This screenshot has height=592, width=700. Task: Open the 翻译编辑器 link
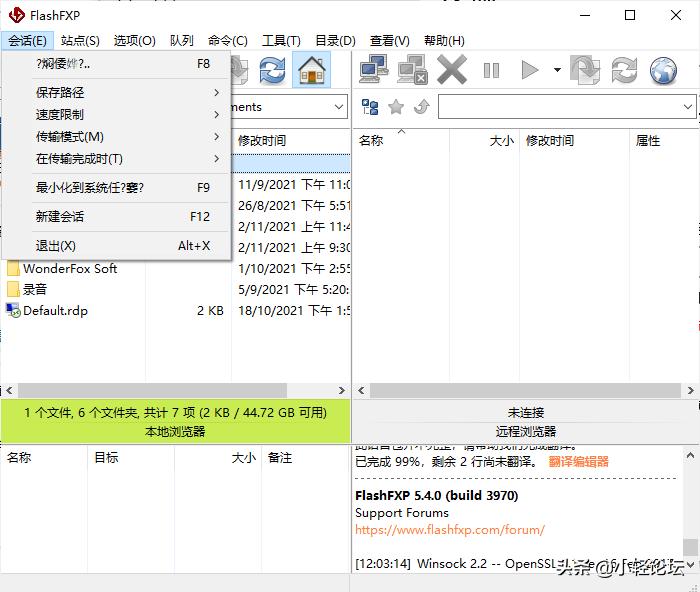(x=579, y=462)
